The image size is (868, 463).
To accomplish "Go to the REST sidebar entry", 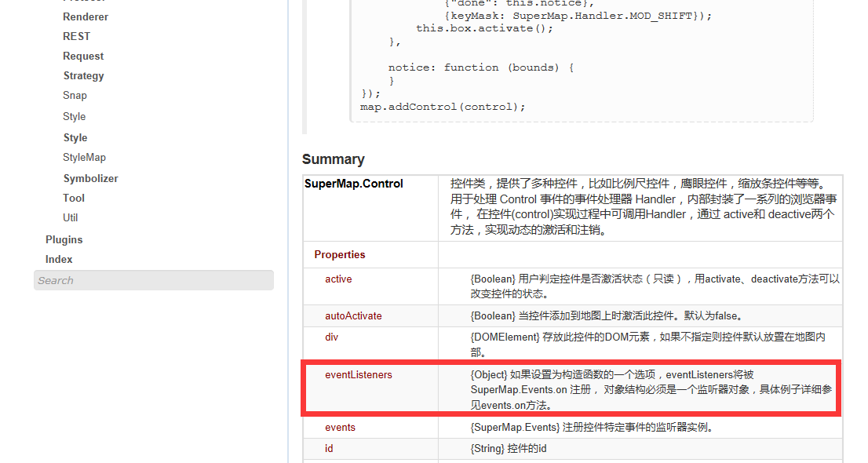I will pos(76,37).
